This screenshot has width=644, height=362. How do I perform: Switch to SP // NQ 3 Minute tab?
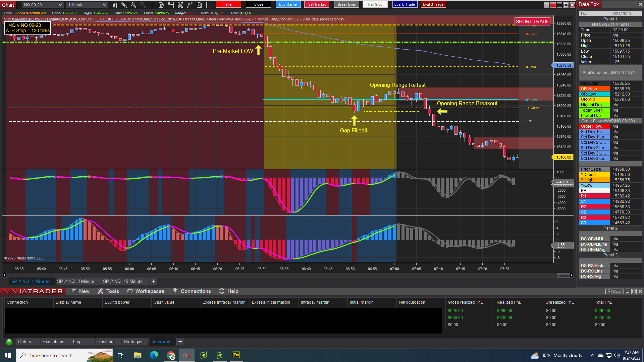pyautogui.click(x=75, y=281)
